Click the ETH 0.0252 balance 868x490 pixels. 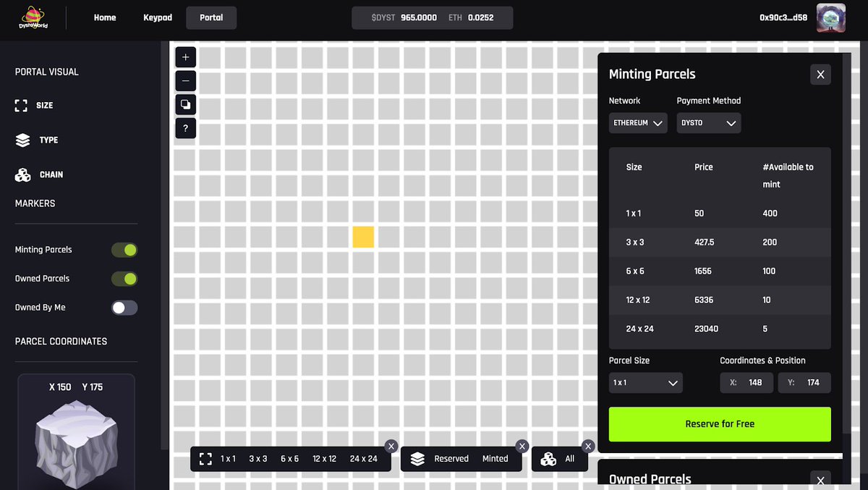(470, 17)
